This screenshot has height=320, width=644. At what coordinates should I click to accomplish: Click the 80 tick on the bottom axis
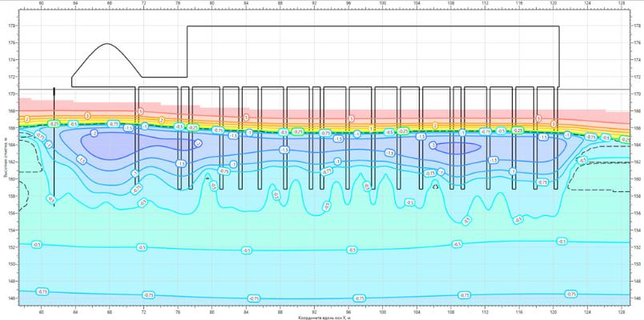[x=211, y=310]
